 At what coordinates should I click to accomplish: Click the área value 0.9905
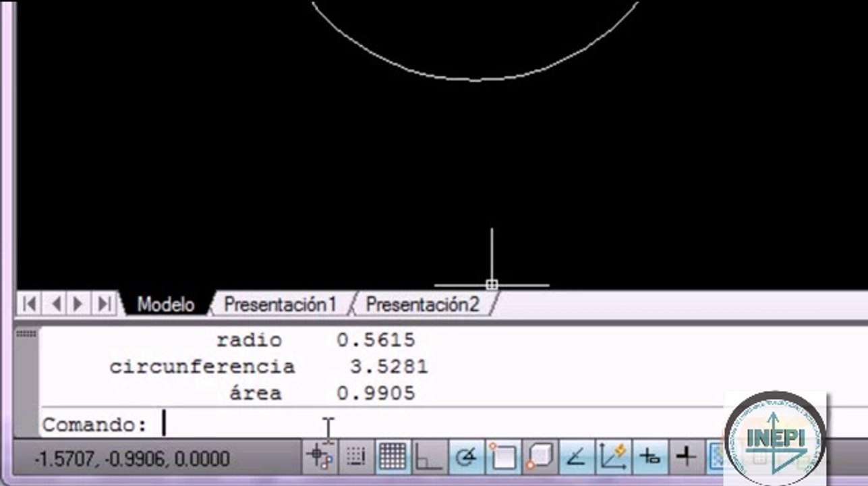(376, 393)
